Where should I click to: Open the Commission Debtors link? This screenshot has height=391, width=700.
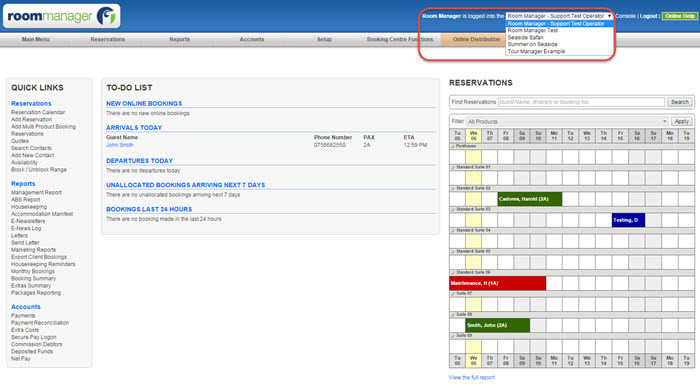click(37, 344)
